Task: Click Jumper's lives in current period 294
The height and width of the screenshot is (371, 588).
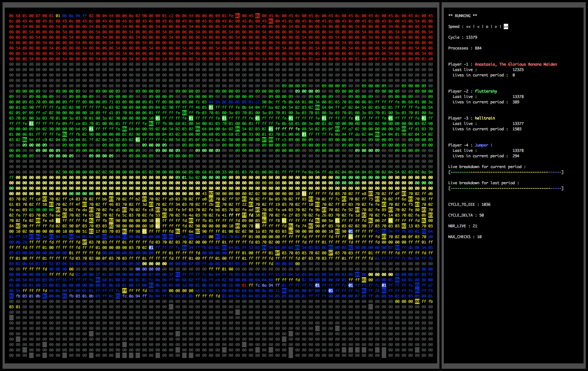Action: pos(516,156)
